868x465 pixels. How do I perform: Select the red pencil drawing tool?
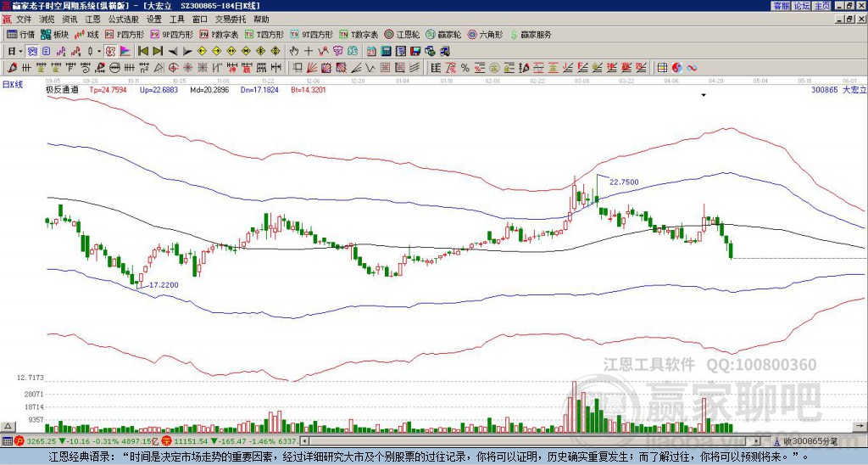12,68
